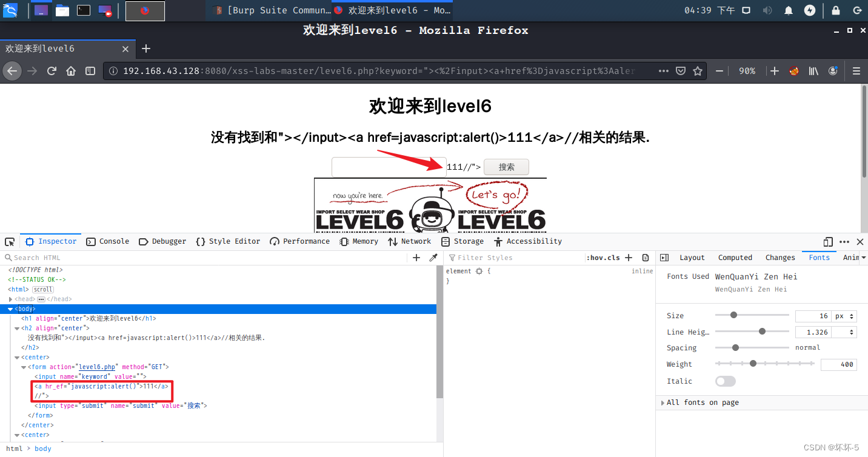Toggle print media simulation icon
Screen dimensions: 868x457
(646, 258)
